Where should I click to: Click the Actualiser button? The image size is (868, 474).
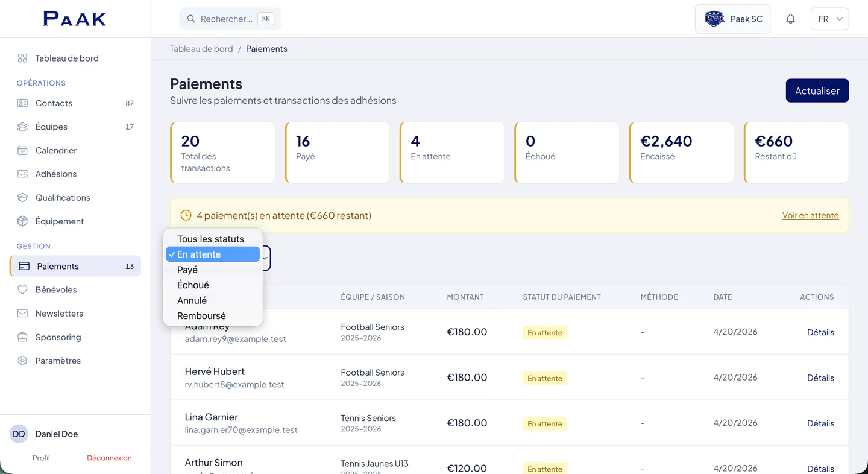pos(817,90)
